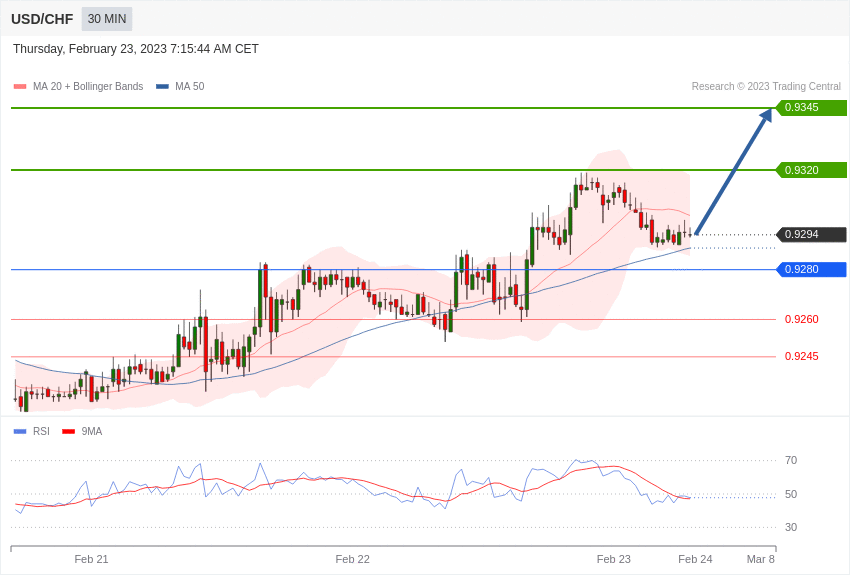Click the Feb 21 date axis label
The width and height of the screenshot is (850, 576).
(91, 559)
